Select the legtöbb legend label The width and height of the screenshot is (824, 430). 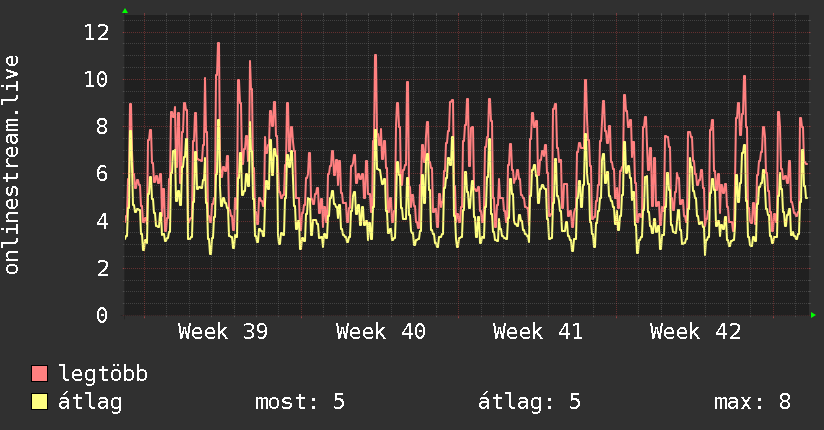point(103,374)
